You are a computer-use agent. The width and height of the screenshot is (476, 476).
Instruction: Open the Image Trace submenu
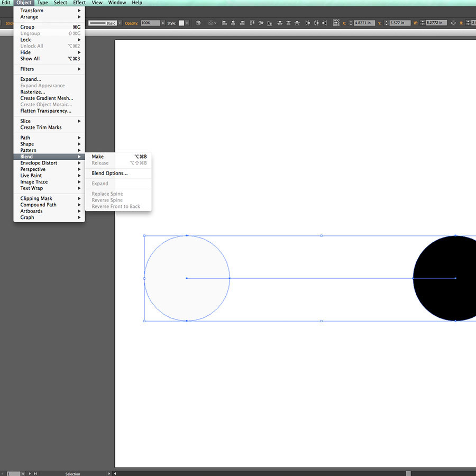tap(49, 182)
